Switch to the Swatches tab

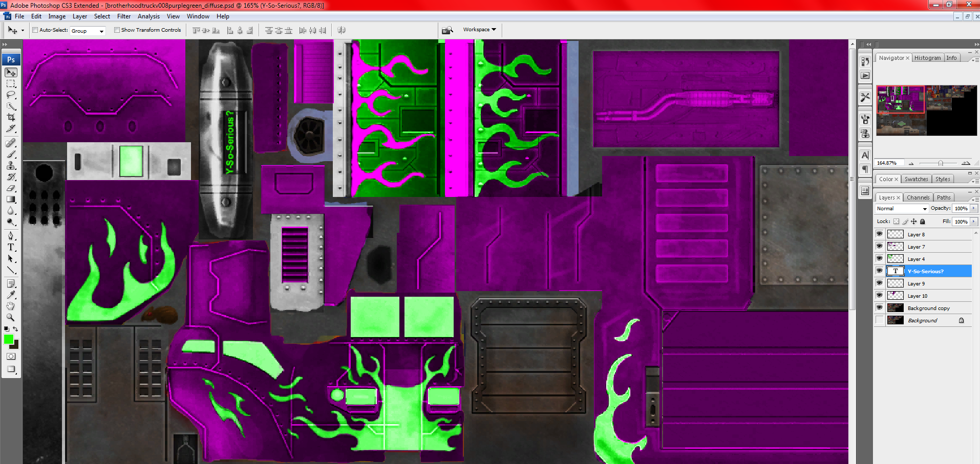pos(916,179)
